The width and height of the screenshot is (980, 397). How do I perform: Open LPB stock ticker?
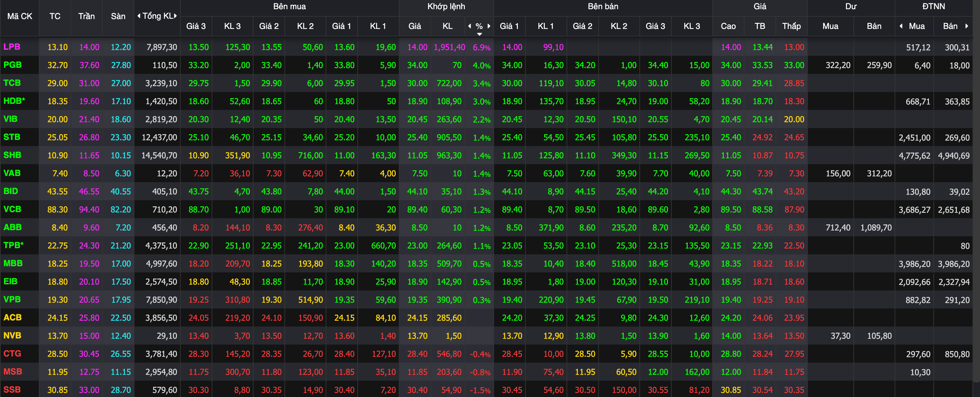click(x=12, y=47)
